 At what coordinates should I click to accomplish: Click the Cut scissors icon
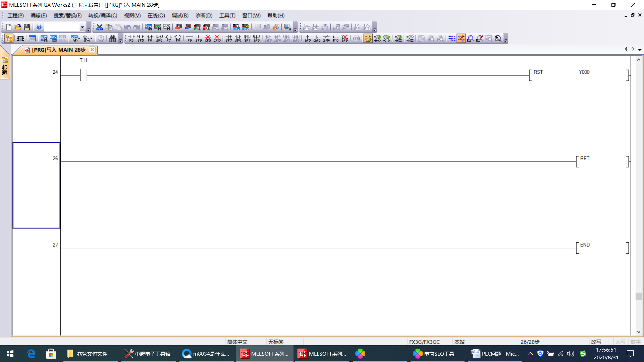coord(100,27)
